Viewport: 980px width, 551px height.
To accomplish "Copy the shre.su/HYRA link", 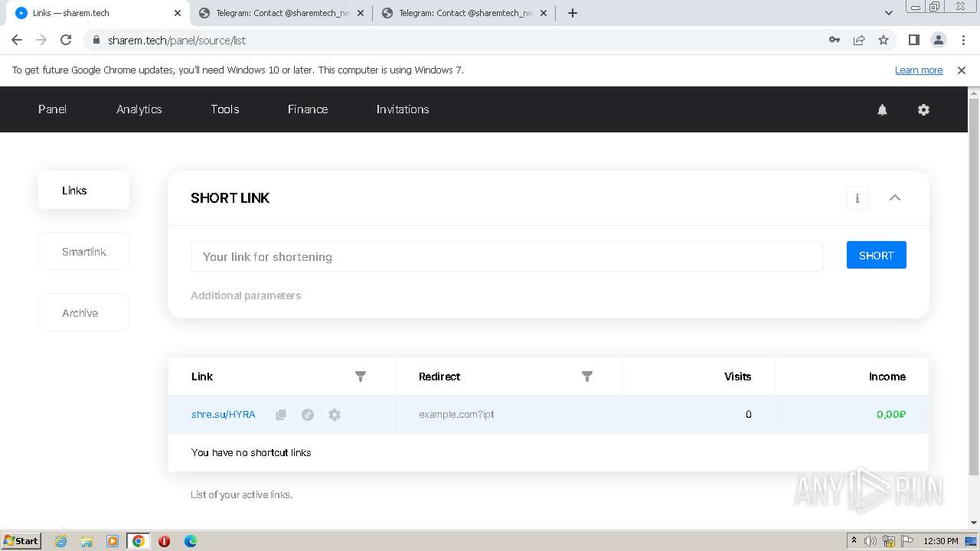I will (281, 415).
